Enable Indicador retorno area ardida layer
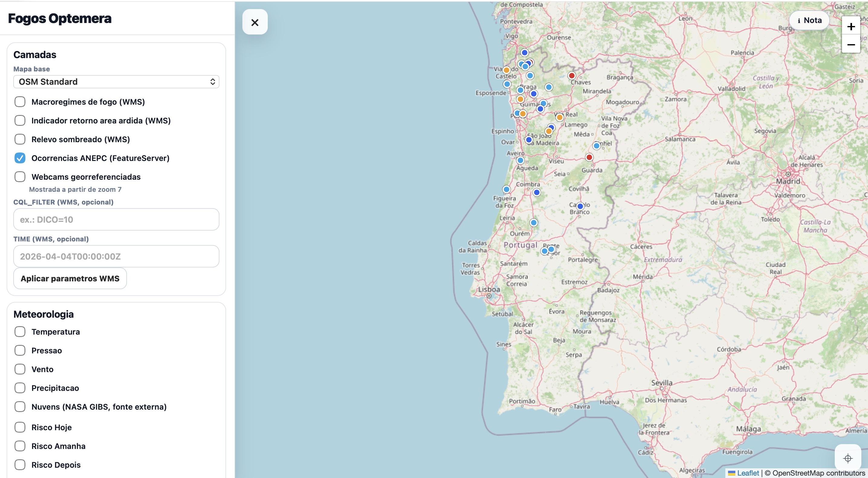 pyautogui.click(x=20, y=120)
